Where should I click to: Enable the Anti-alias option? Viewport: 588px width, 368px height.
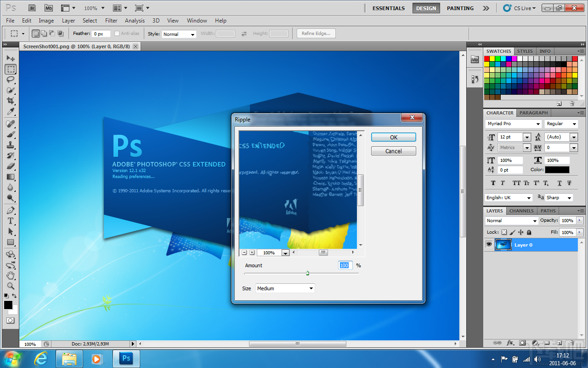pyautogui.click(x=118, y=33)
